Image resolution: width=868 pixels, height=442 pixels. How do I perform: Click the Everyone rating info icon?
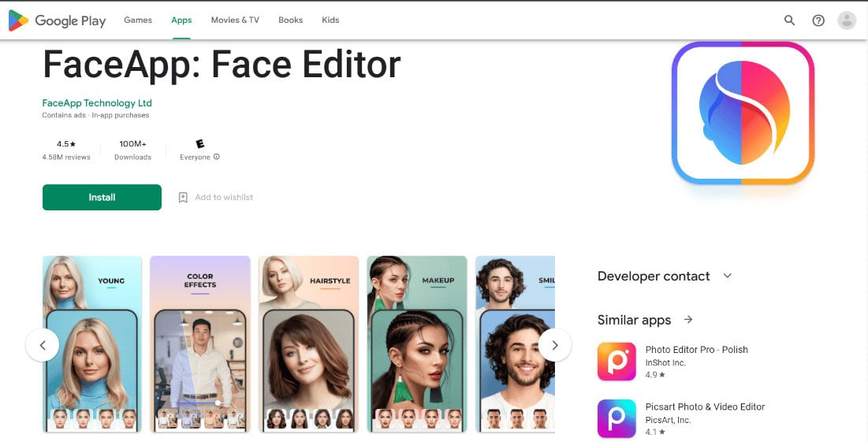(217, 157)
